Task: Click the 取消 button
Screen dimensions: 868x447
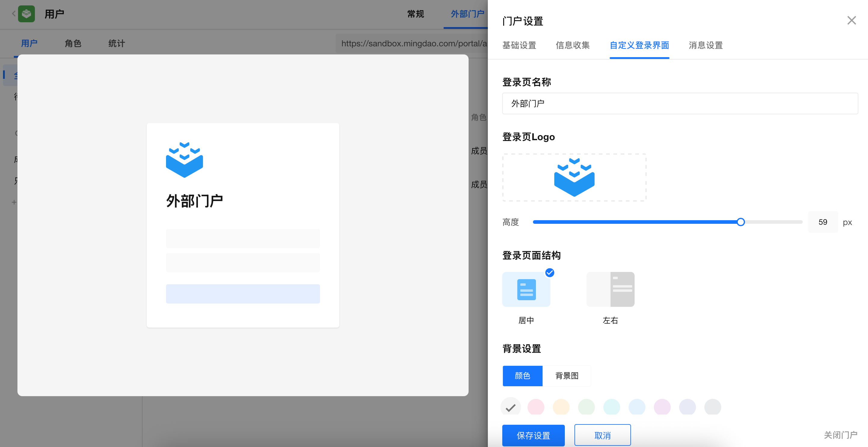Action: [602, 436]
